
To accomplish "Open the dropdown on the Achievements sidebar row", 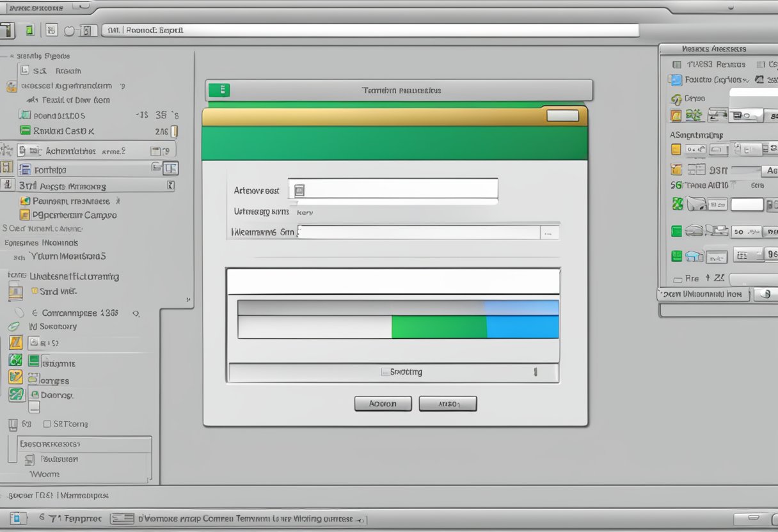I will click(x=157, y=149).
